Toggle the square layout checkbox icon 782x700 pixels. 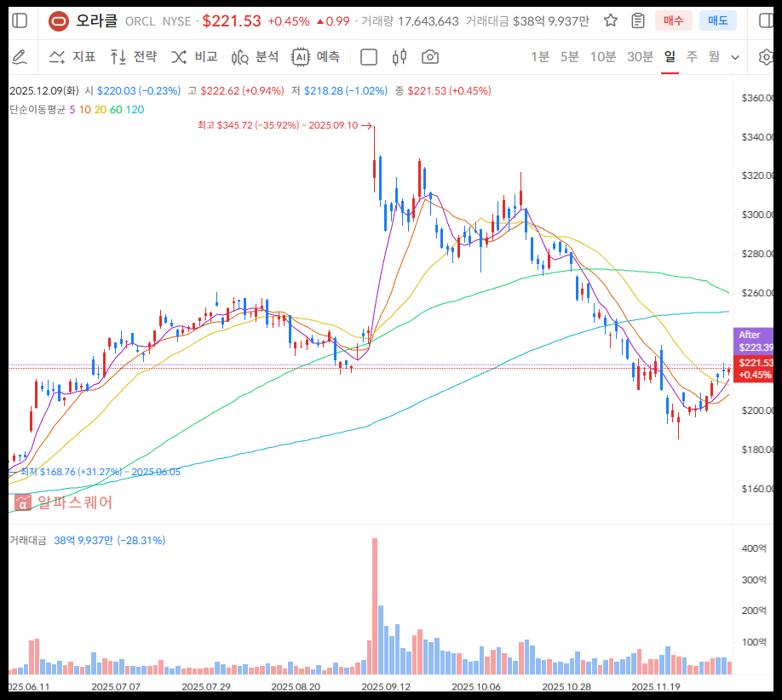tap(369, 57)
